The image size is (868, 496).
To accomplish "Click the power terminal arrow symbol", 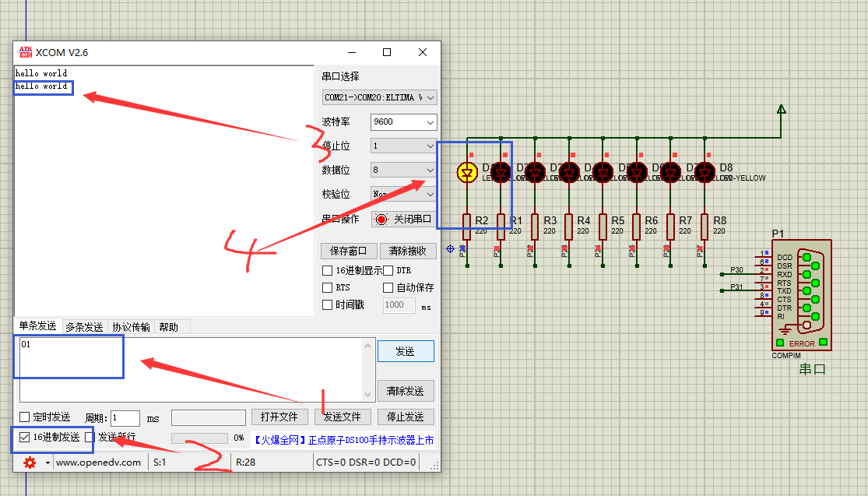I will click(x=781, y=110).
